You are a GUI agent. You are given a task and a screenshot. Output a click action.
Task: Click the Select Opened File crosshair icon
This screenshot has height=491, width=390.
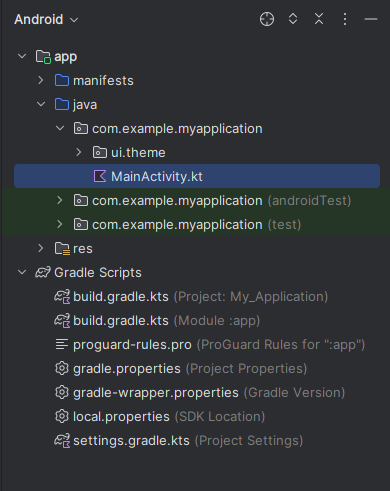[267, 19]
